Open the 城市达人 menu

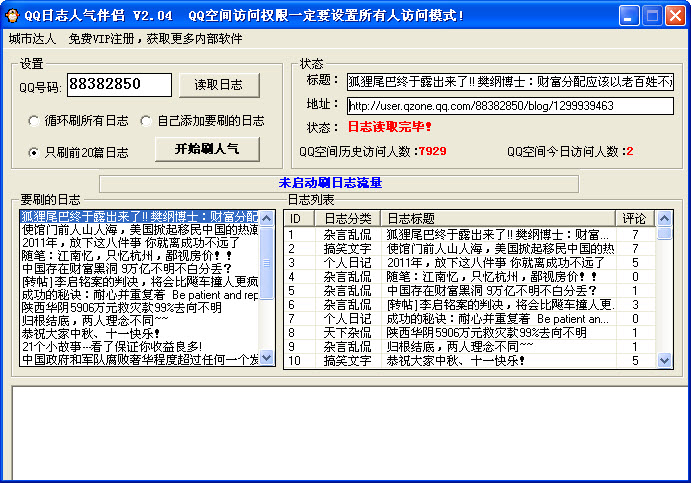(32, 39)
